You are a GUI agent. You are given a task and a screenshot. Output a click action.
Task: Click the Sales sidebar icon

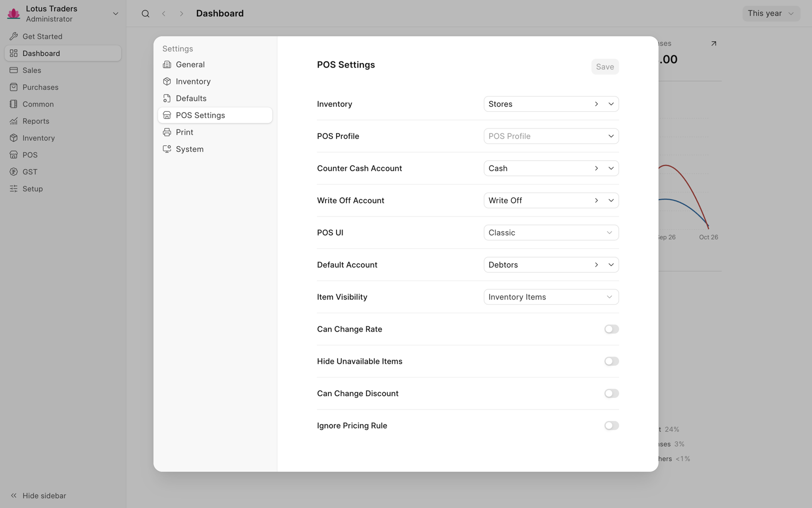(x=14, y=70)
